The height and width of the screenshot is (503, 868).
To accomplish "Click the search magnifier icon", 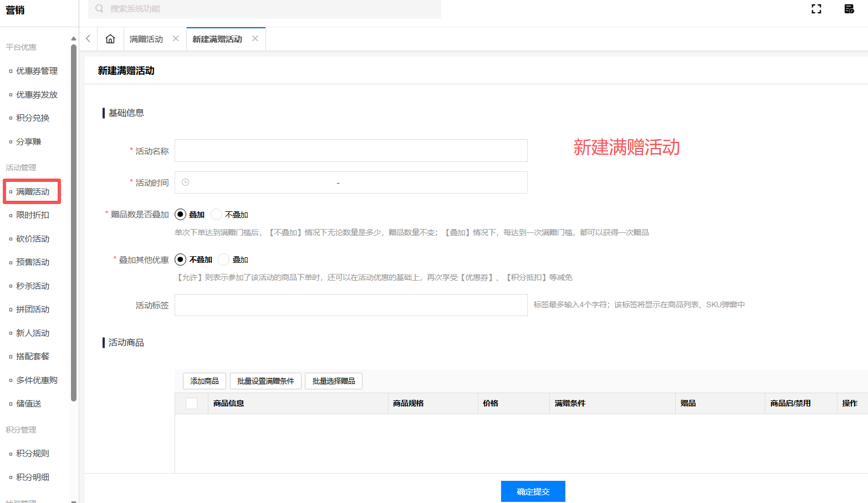I will 99,9.
